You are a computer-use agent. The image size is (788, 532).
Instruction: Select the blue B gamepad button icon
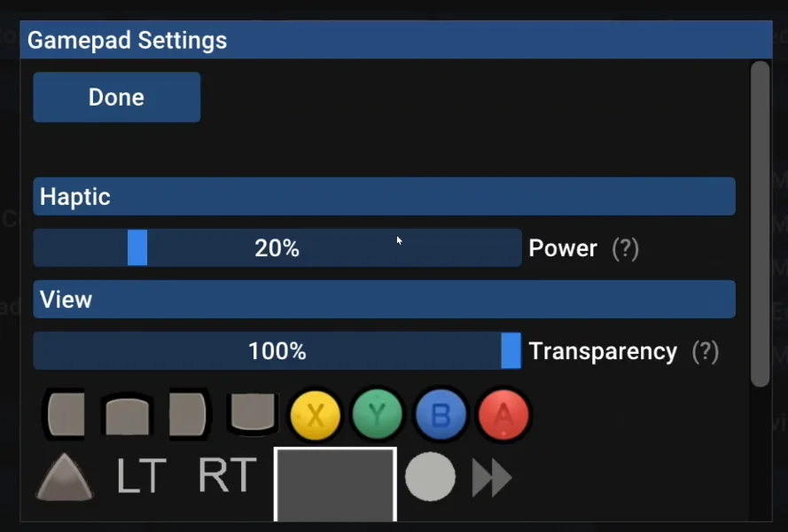(441, 414)
